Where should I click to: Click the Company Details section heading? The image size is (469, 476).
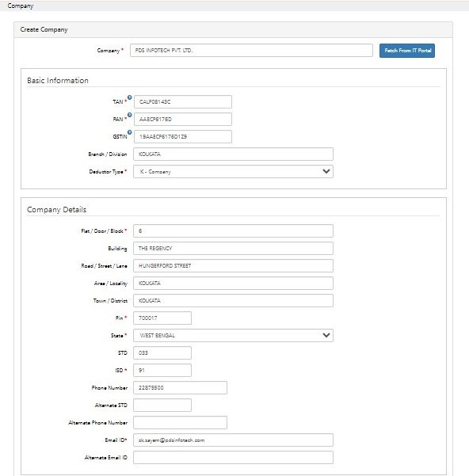[x=57, y=210]
